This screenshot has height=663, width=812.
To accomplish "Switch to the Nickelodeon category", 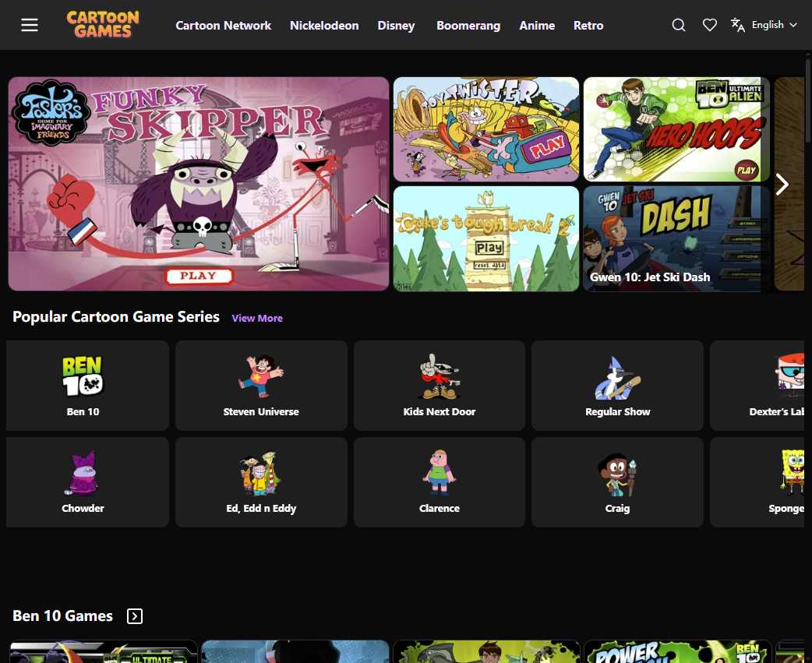I will coord(324,25).
